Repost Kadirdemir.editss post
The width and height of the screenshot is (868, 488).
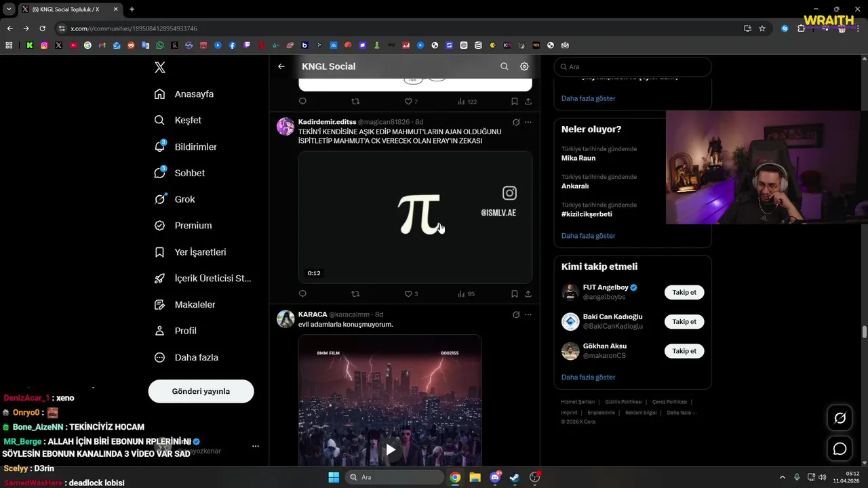coord(355,294)
